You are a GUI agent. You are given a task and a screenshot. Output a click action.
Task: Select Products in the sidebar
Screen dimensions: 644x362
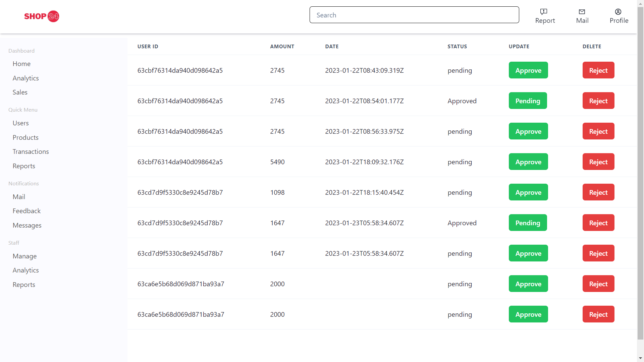tap(25, 137)
